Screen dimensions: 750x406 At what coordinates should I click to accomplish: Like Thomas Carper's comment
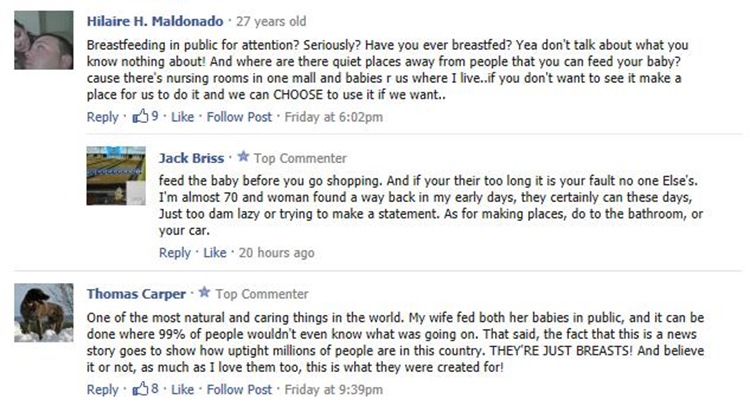[181, 389]
